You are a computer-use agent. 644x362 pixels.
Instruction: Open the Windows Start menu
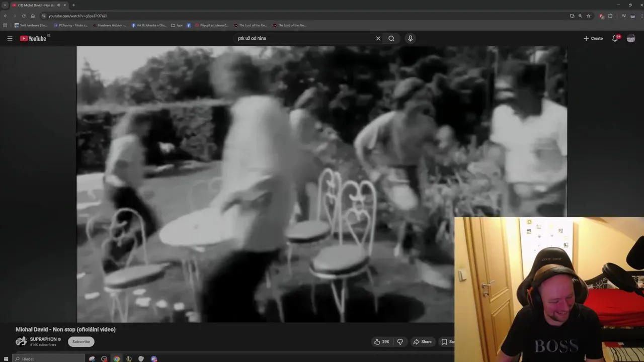[x=6, y=358]
